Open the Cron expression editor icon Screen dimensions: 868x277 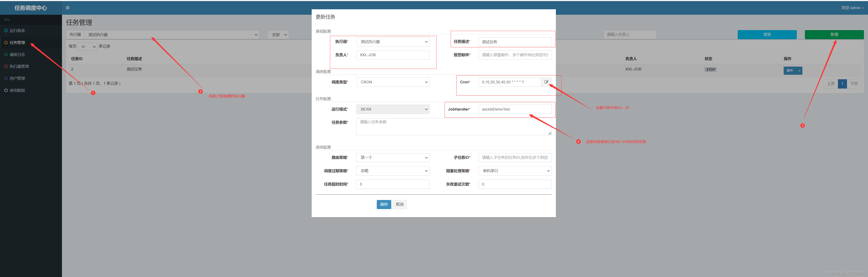[x=546, y=82]
